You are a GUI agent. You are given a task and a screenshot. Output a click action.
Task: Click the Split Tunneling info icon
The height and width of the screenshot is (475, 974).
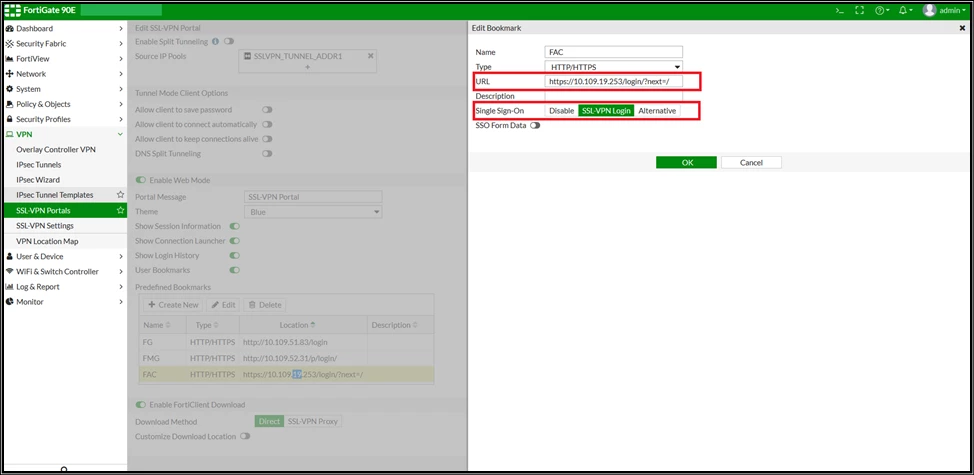215,42
